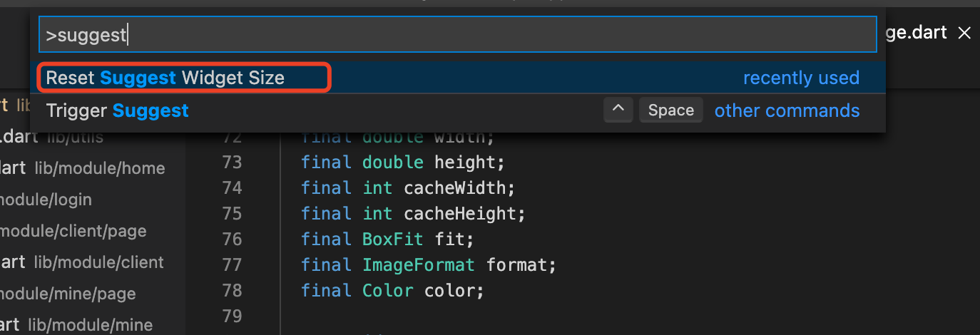The width and height of the screenshot is (980, 335).
Task: Click the ImageFormat type on line 77
Action: point(418,265)
